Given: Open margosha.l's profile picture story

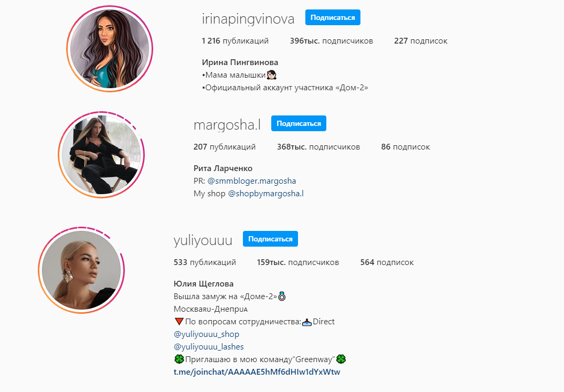Looking at the screenshot, I should click(x=101, y=155).
